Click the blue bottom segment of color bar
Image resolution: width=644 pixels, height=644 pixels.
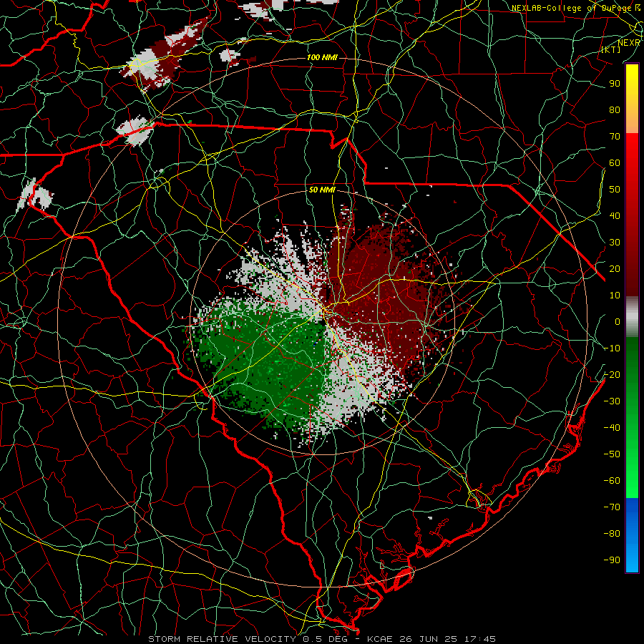632,535
